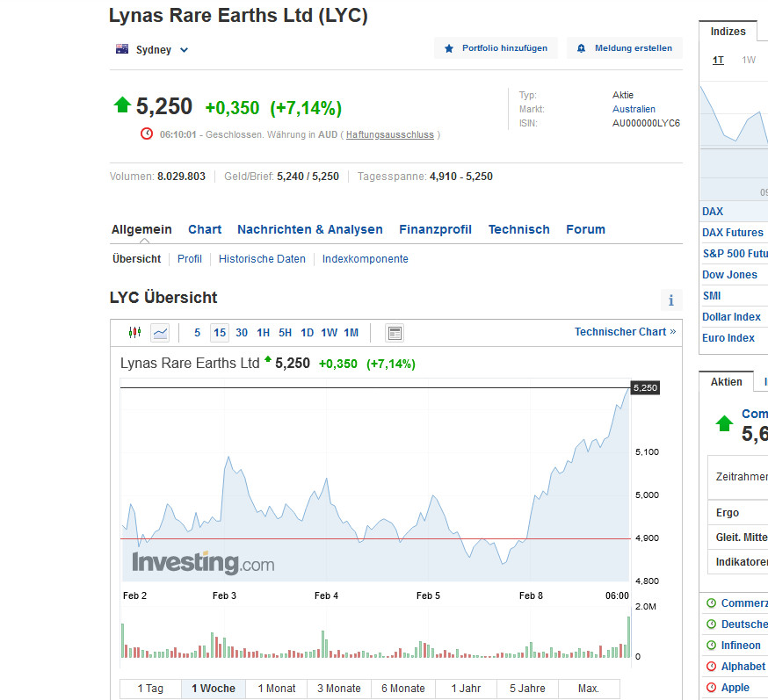This screenshot has width=768, height=700.
Task: Switch to the Forum tab
Action: coord(585,229)
